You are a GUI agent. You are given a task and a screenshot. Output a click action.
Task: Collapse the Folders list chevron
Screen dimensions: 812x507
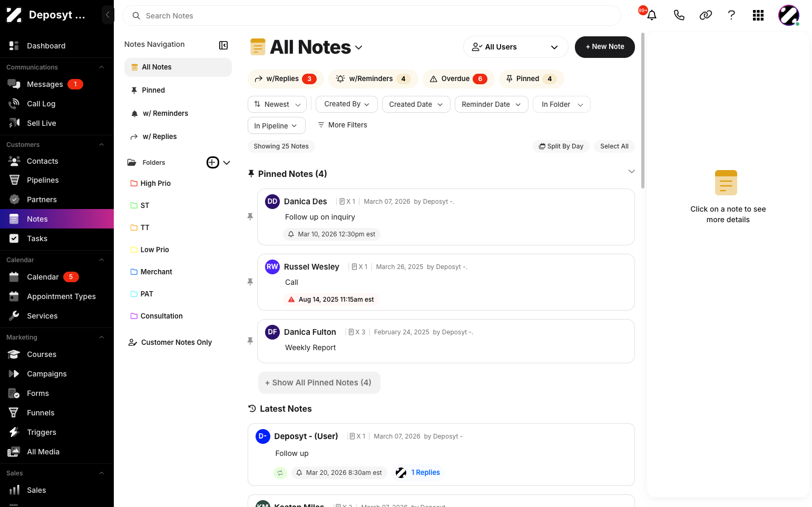click(x=227, y=163)
